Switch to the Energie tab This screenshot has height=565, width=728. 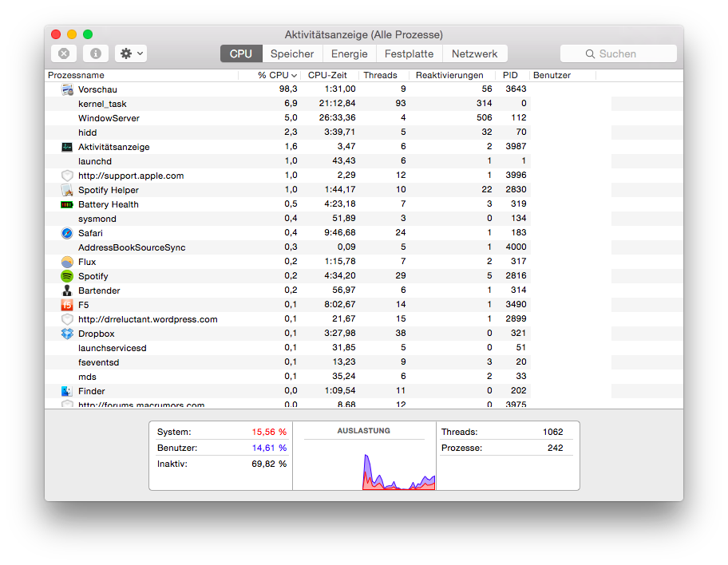pos(349,53)
